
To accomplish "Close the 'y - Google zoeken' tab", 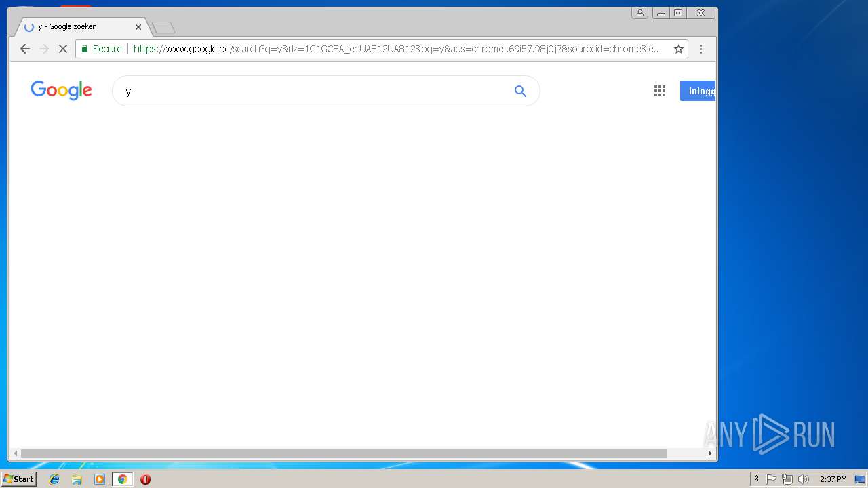I will (x=138, y=27).
